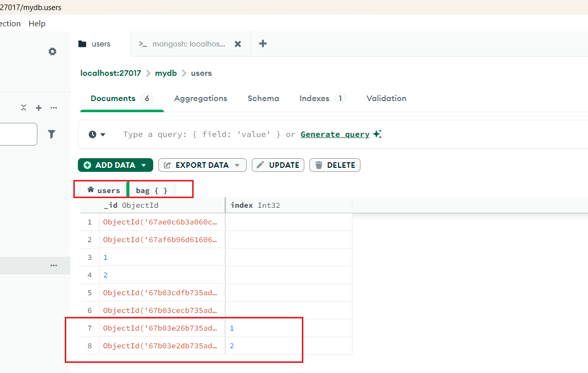The image size is (588, 373).
Task: Click the Generate query link
Action: click(x=335, y=134)
